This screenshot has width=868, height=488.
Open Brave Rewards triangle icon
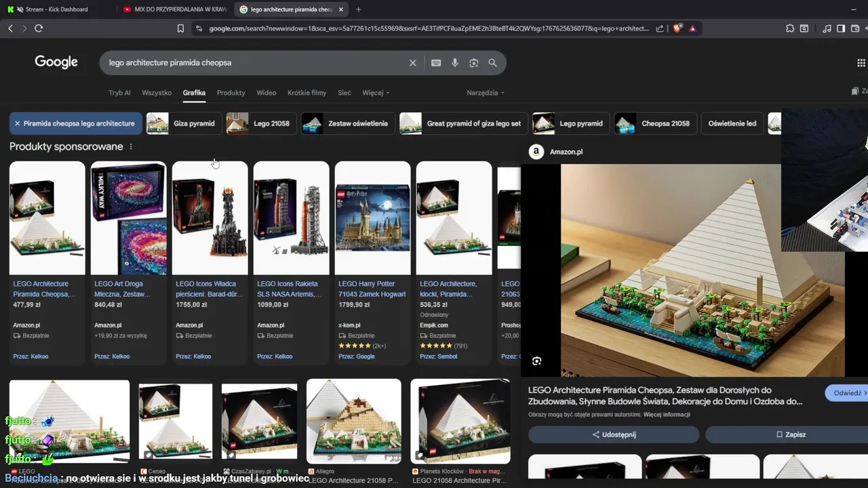(x=692, y=28)
